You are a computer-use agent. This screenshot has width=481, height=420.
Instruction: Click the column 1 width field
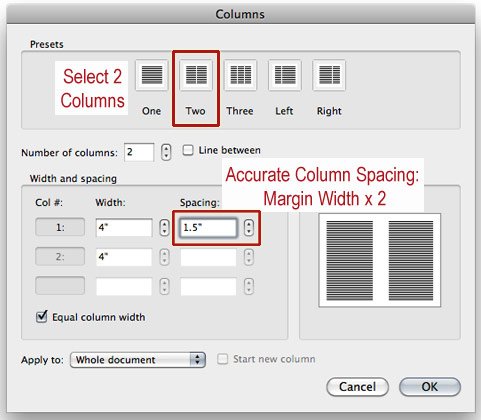coord(124,228)
